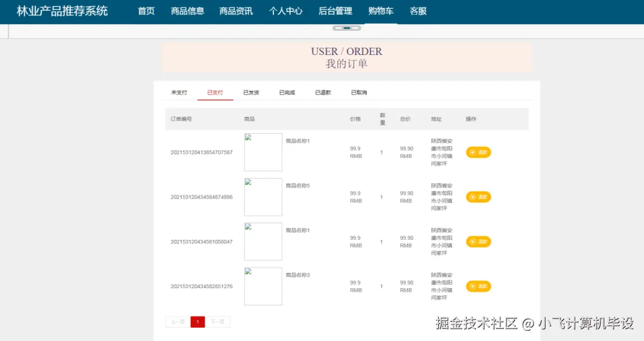The height and width of the screenshot is (341, 644).
Task: Contact 客服 from the navigation bar
Action: 418,11
